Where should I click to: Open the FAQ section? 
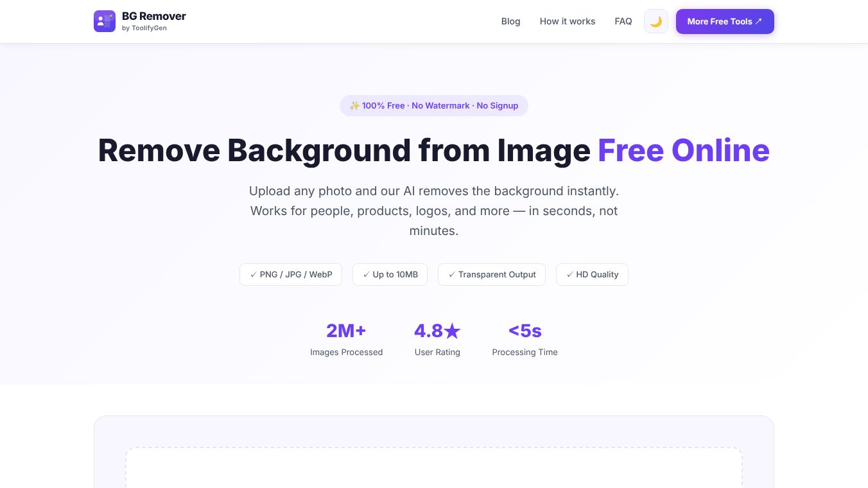(623, 21)
